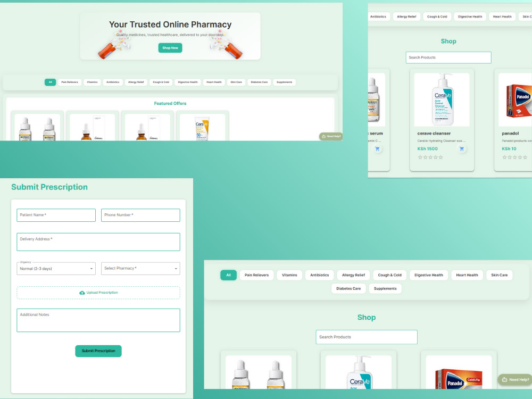Rate cerave cleanser with the third star
532x399 pixels.
tap(430, 157)
